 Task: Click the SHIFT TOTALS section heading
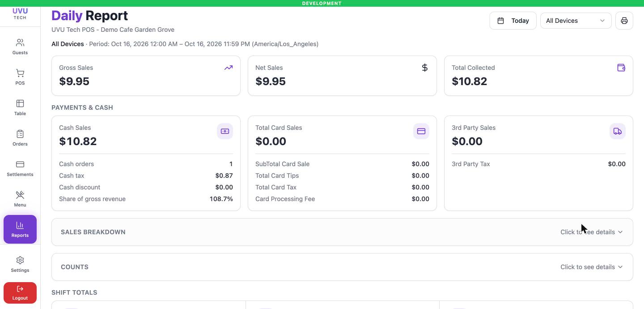tap(74, 292)
